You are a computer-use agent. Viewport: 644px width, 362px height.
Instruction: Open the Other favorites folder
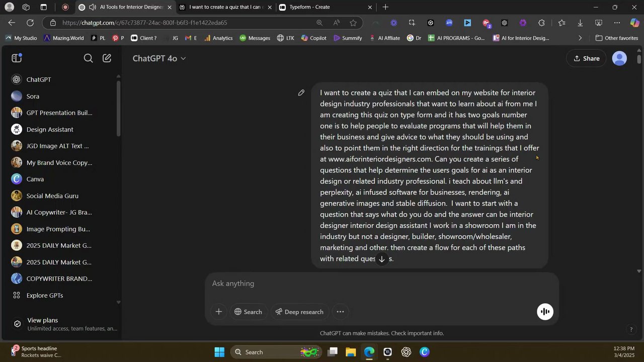tap(617, 38)
